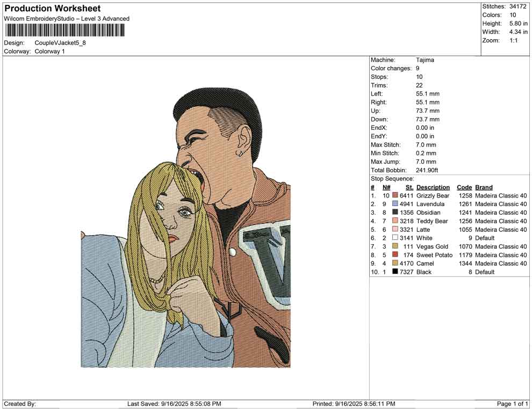Click 'Teddy Bear' description text

point(432,221)
